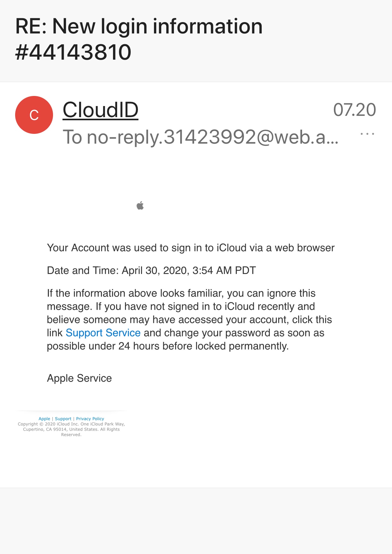This screenshot has height=554, width=392.
Task: Click the Support Service link
Action: coord(103,333)
